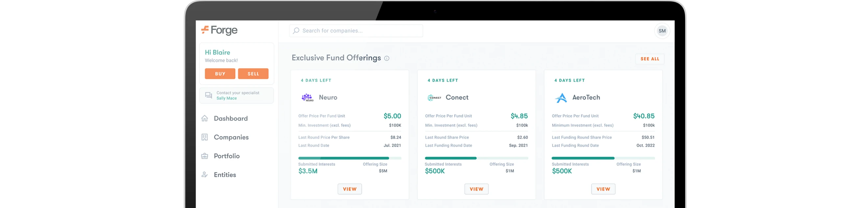868x208 pixels.
Task: Open Portfolio in the sidebar
Action: click(227, 156)
